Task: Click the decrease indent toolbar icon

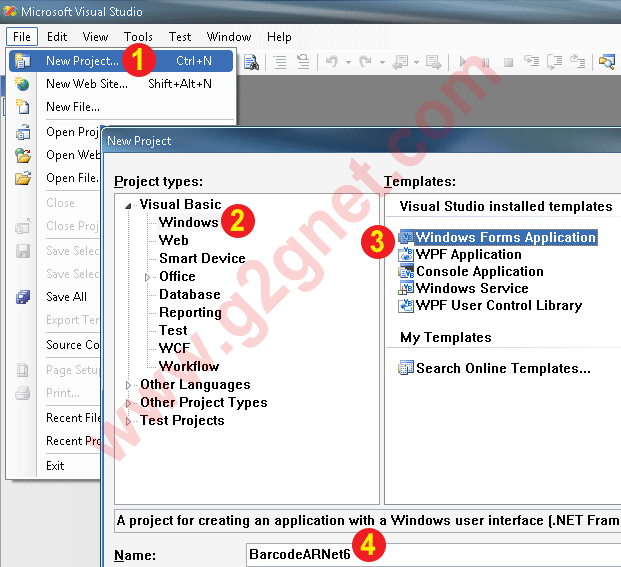Action: click(x=280, y=62)
